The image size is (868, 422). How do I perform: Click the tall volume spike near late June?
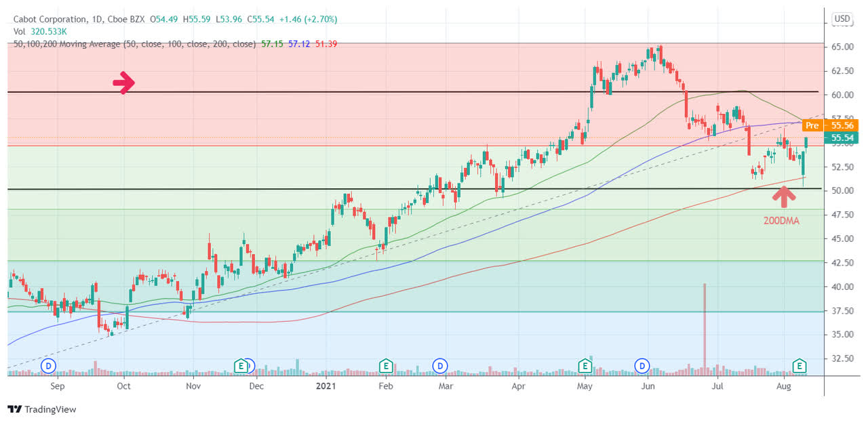[x=705, y=325]
